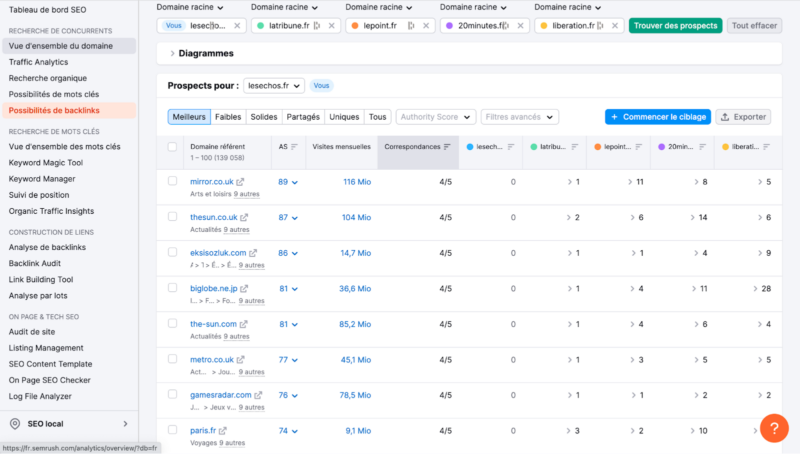
Task: Click the orange dot on lepoint.fr chip
Action: 355,26
